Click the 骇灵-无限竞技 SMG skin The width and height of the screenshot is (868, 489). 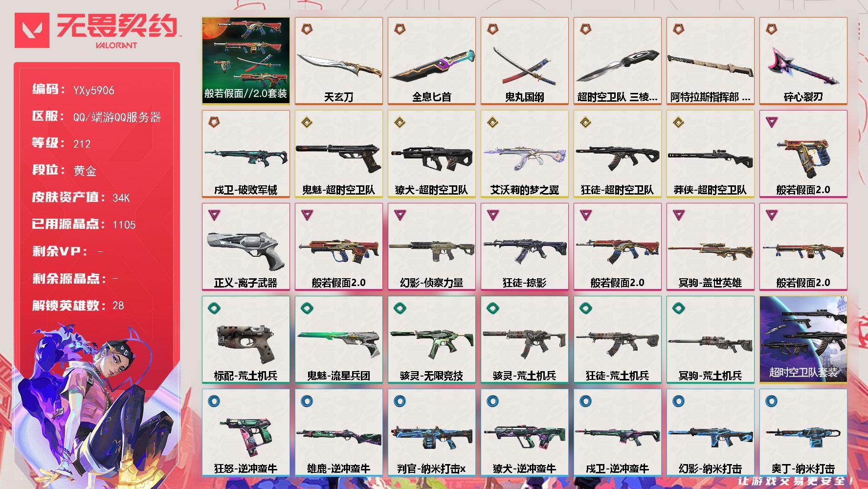click(431, 340)
